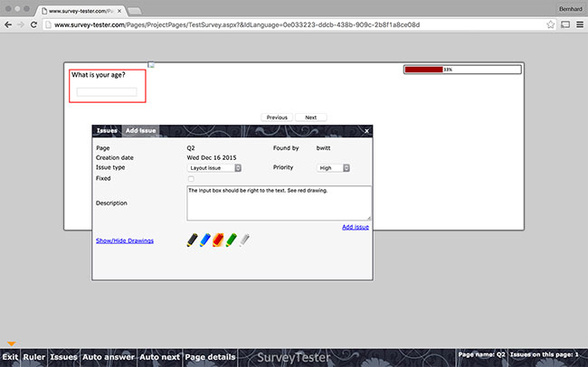This screenshot has height=367, width=588.
Task: Select the black pencil drawing tool
Action: tap(192, 240)
